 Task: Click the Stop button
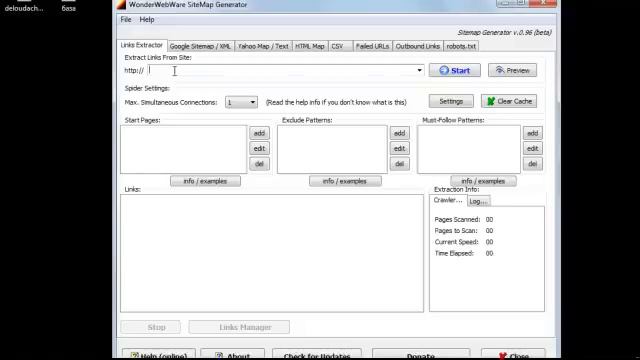[x=151, y=327]
